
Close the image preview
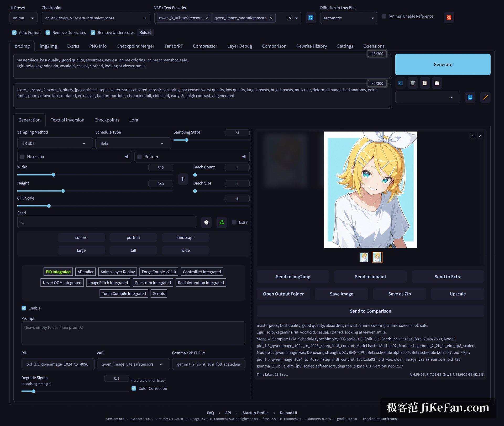click(480, 136)
